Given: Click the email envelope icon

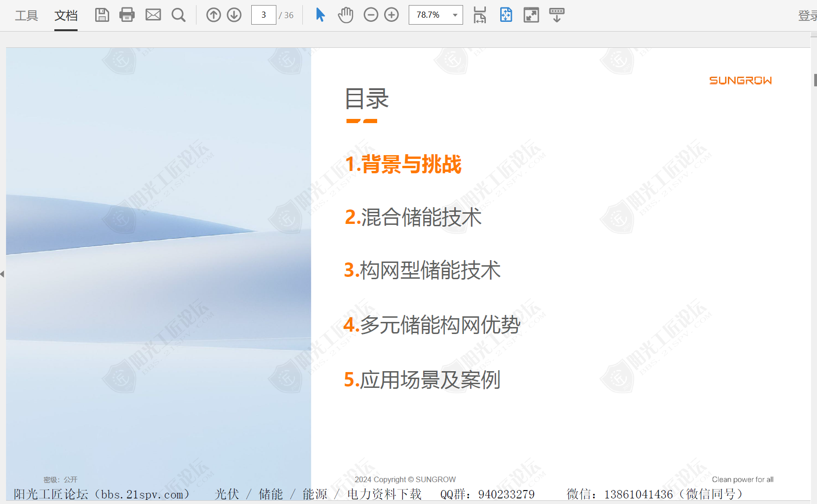Looking at the screenshot, I should point(153,15).
